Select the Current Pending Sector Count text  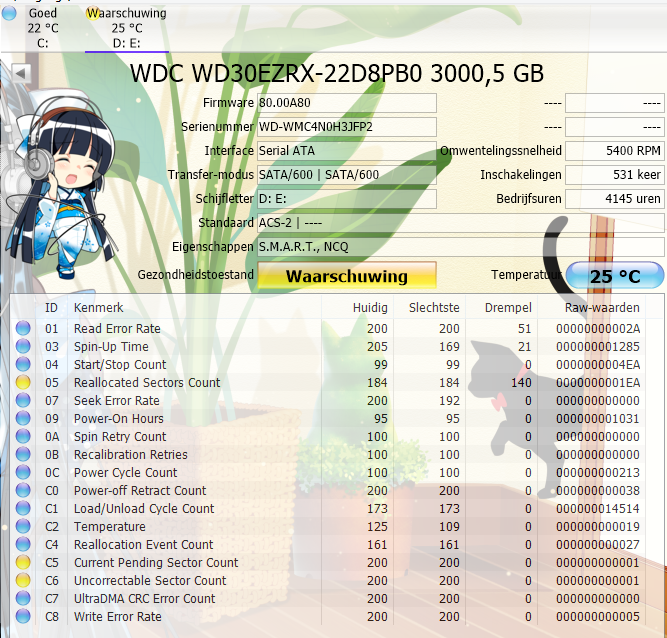pyautogui.click(x=156, y=562)
